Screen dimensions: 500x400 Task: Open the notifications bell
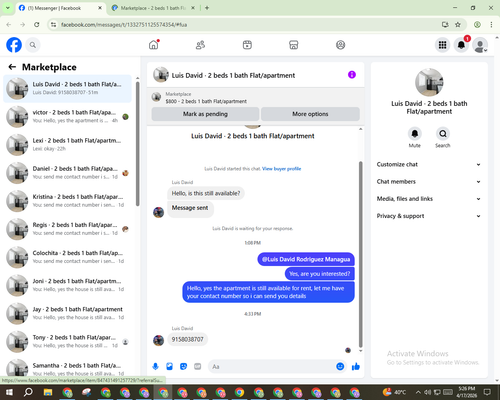pos(461,45)
